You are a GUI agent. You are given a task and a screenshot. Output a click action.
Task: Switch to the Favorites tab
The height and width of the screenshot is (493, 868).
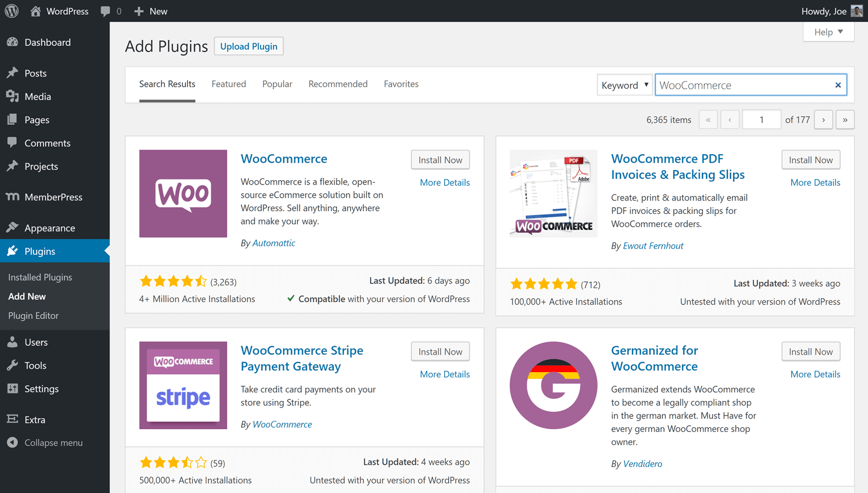click(x=401, y=84)
